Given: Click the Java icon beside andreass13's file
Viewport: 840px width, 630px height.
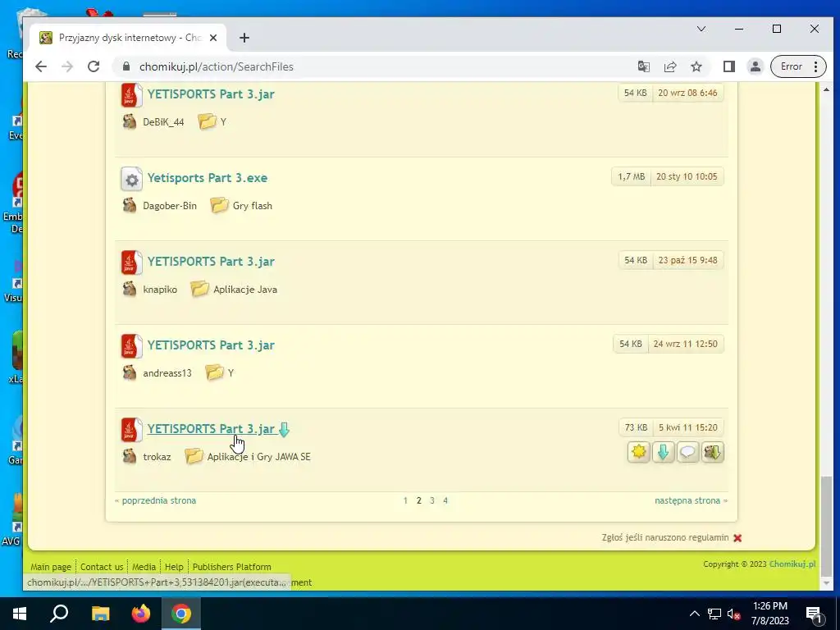Looking at the screenshot, I should coord(131,346).
